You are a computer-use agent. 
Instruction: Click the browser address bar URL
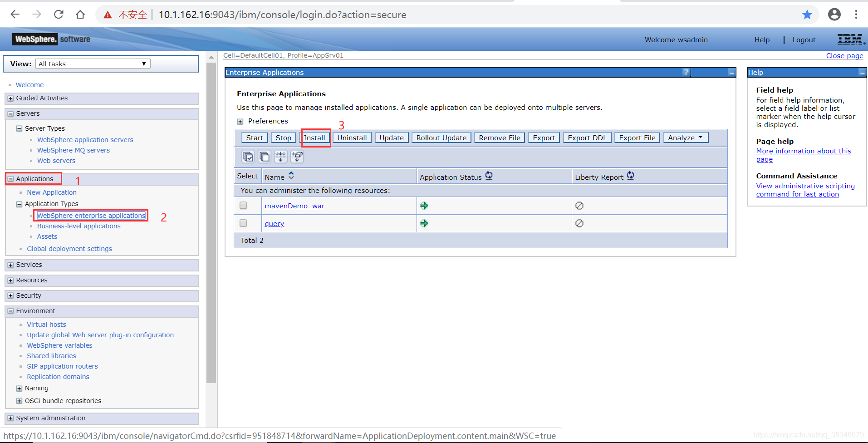coord(282,15)
